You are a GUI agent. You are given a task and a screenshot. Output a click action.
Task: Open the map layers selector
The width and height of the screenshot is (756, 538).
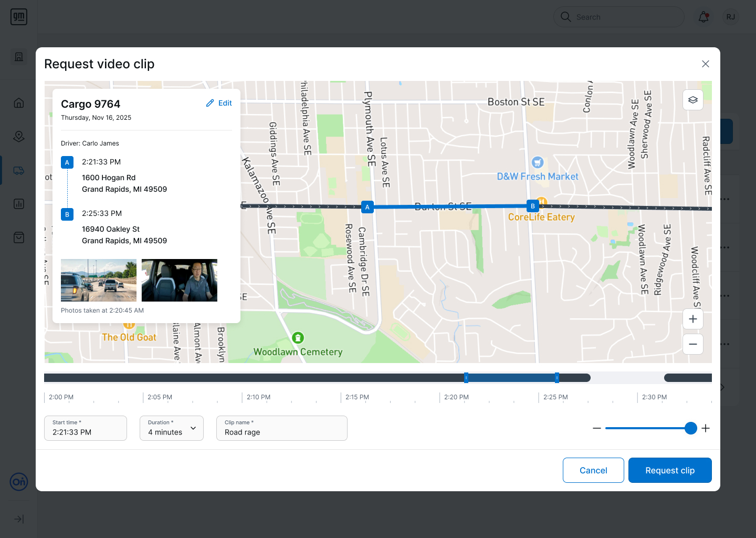click(x=693, y=100)
